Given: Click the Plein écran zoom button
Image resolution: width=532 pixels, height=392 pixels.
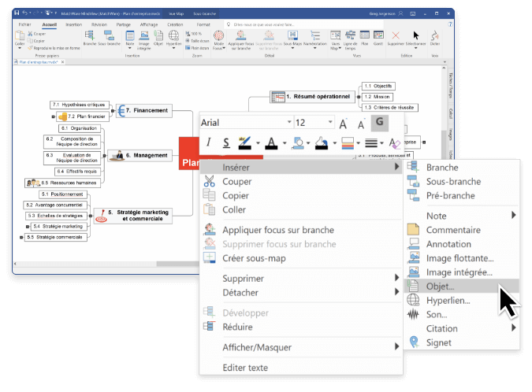Looking at the screenshot, I should pos(197,48).
